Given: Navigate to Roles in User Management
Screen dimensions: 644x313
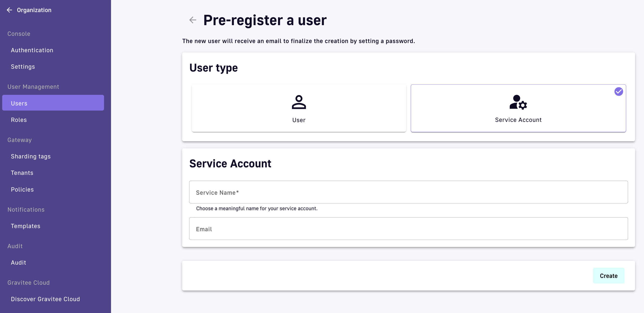Looking at the screenshot, I should click(x=19, y=120).
